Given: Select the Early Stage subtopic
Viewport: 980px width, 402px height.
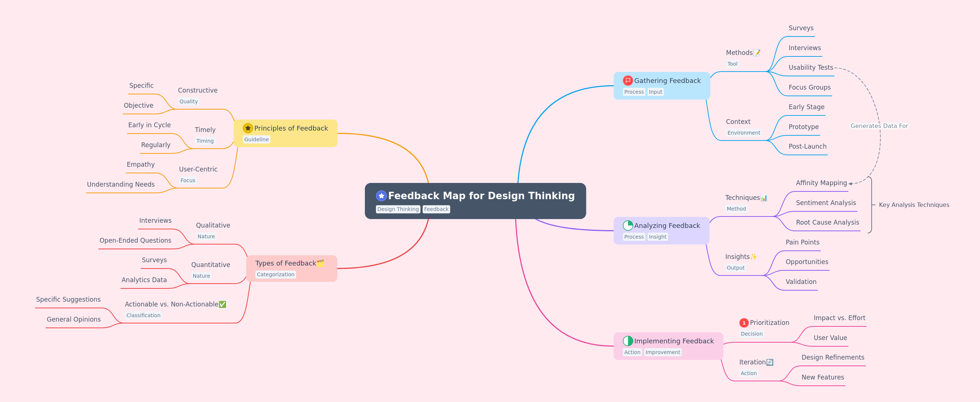Looking at the screenshot, I should [x=806, y=107].
